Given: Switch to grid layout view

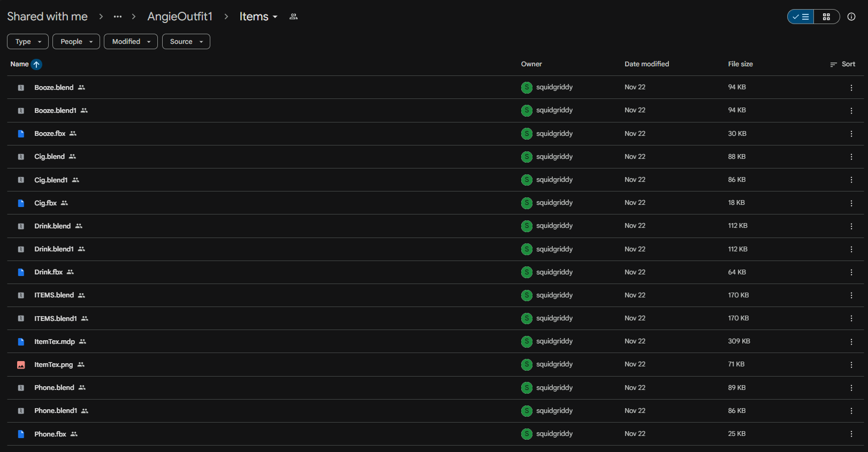Looking at the screenshot, I should tap(826, 17).
